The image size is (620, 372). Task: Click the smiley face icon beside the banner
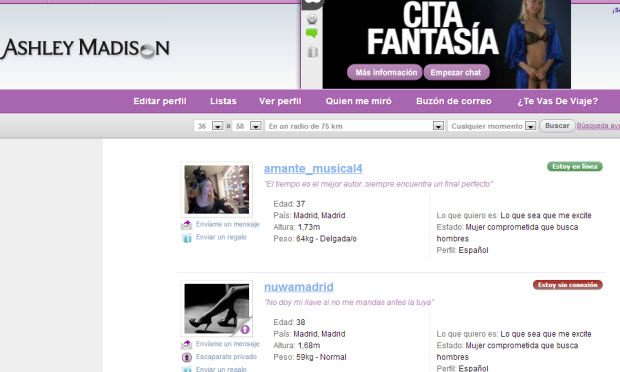tap(312, 19)
